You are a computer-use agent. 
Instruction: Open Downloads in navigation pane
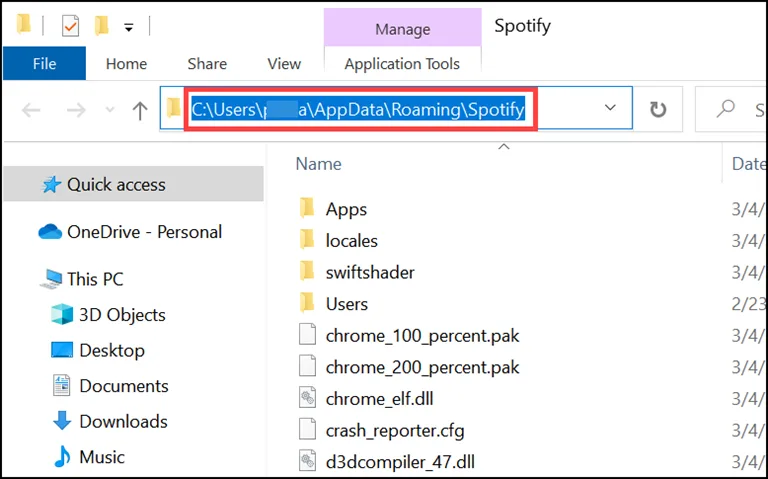coord(123,421)
